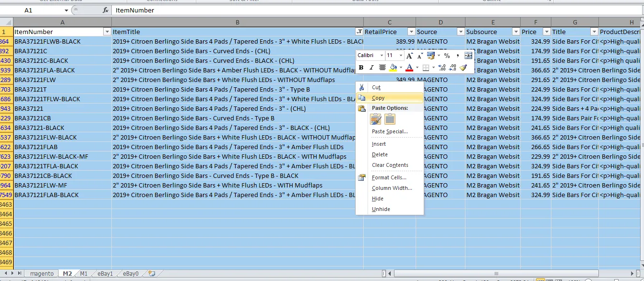The height and width of the screenshot is (281, 644).
Task: Apply Percent Style from mini toolbar
Action: point(447,56)
